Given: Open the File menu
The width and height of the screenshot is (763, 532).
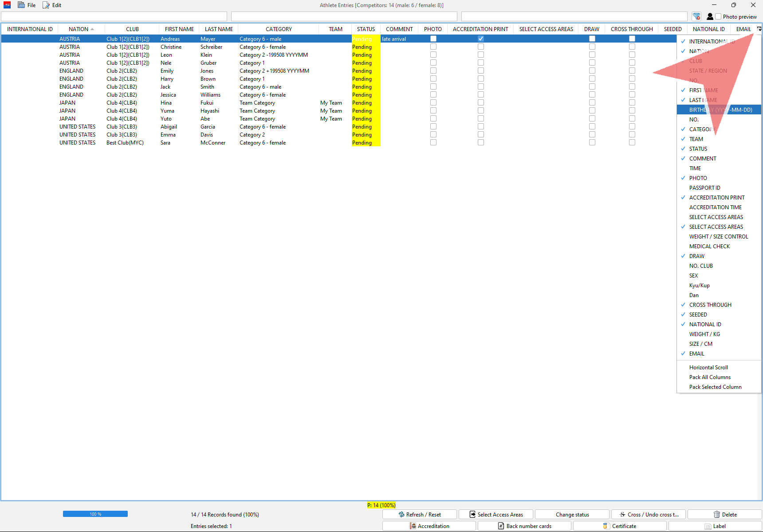Looking at the screenshot, I should tap(27, 5).
